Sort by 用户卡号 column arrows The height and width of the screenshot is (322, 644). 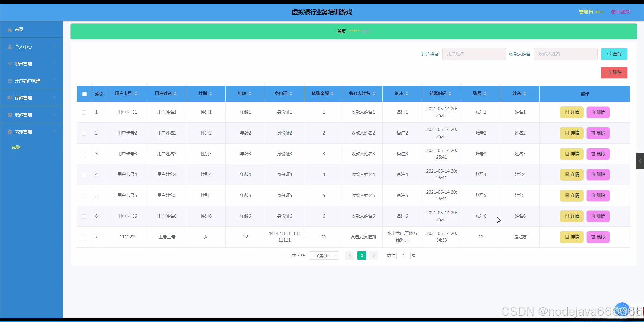pyautogui.click(x=136, y=94)
